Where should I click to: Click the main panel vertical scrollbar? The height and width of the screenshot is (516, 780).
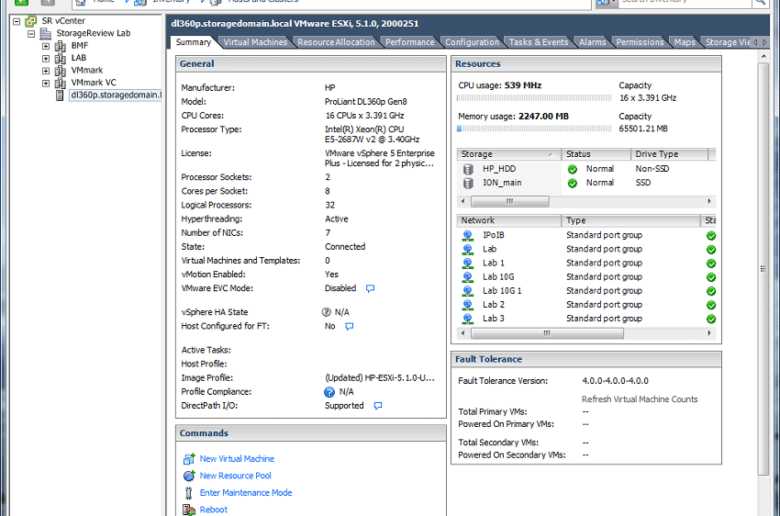[763, 269]
